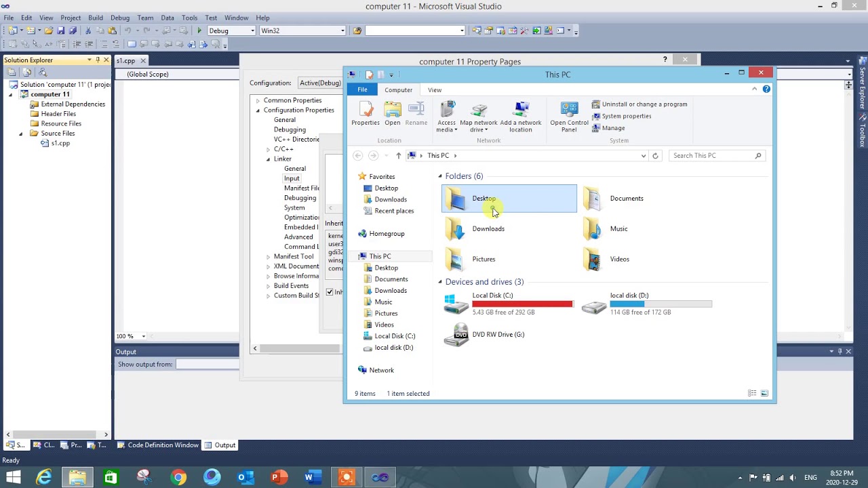868x488 pixels.
Task: Click Uninstall or change a program
Action: tap(639, 104)
